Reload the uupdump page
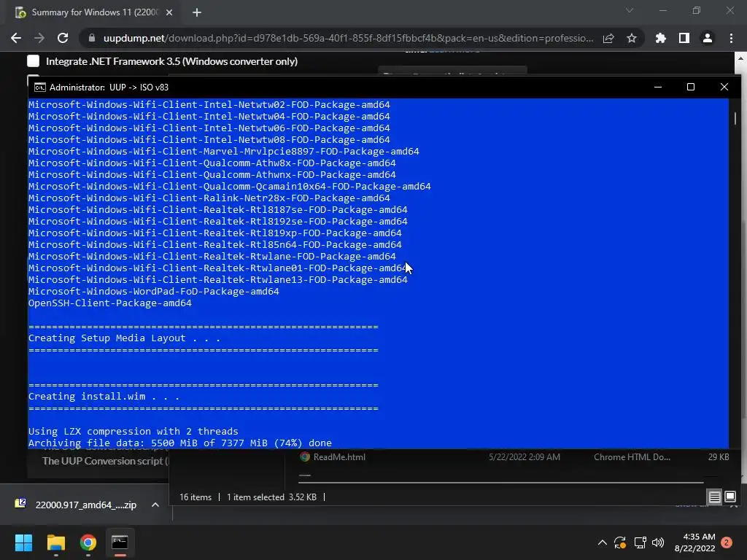This screenshot has width=747, height=560. point(63,38)
